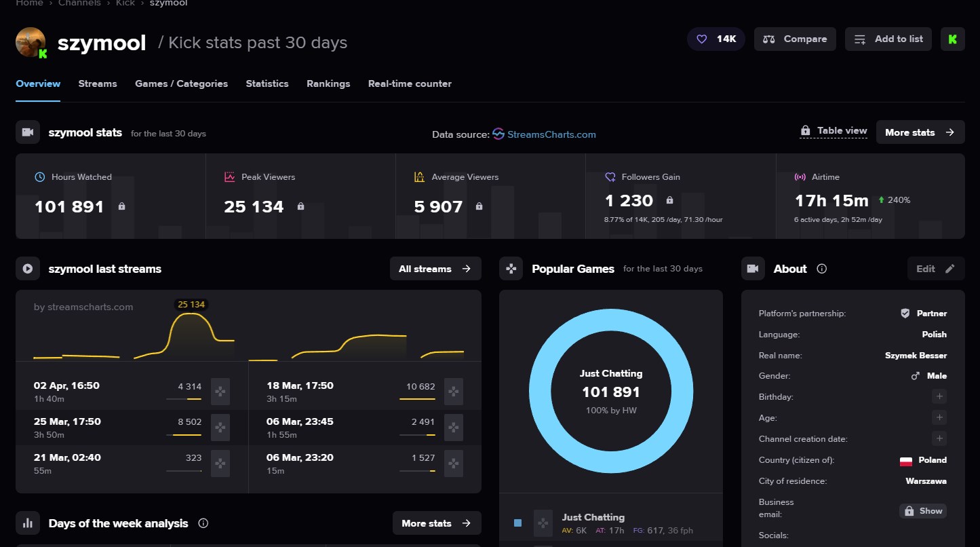Screen dimensions: 980x547
Task: Click info icon beside Days of the week analysis
Action: tap(203, 523)
